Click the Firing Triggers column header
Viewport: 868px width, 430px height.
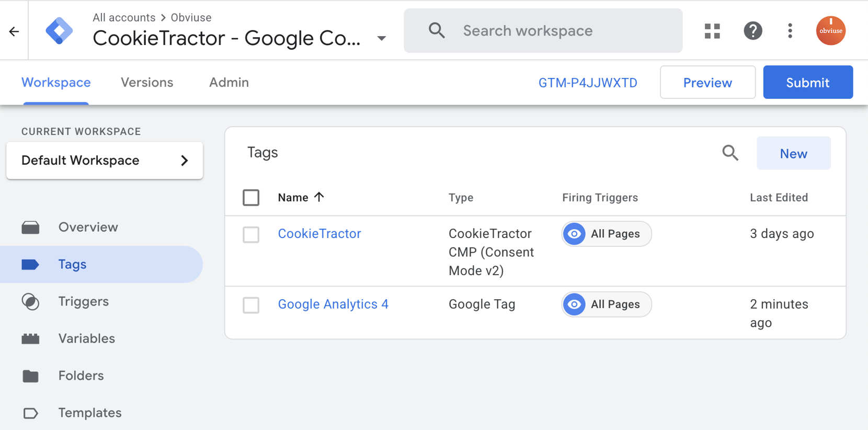point(600,198)
